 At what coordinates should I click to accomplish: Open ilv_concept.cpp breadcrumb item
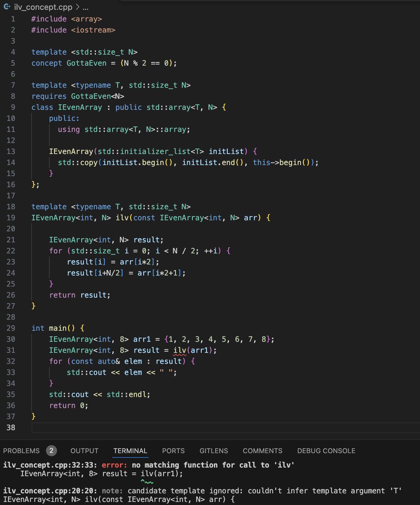(42, 7)
